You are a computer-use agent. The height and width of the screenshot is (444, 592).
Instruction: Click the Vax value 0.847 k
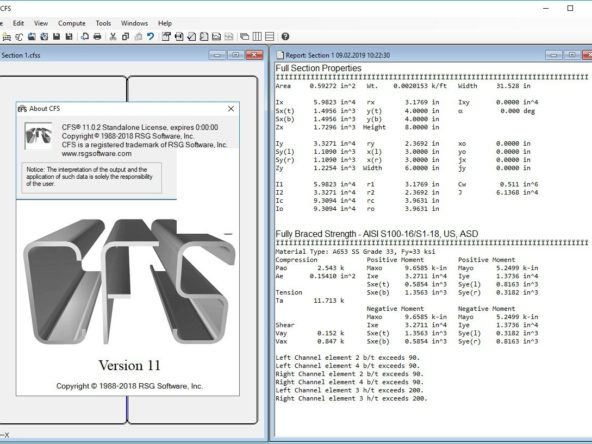[x=330, y=341]
